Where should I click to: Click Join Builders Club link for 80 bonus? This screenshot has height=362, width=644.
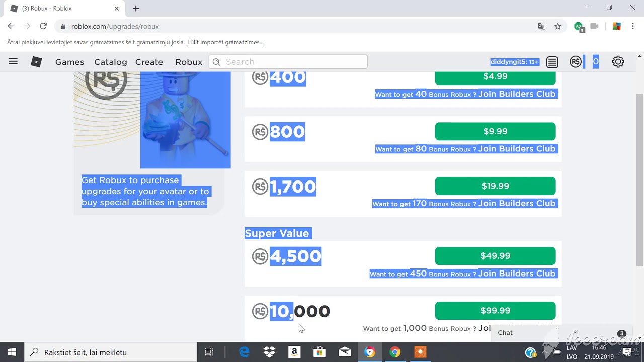click(517, 148)
